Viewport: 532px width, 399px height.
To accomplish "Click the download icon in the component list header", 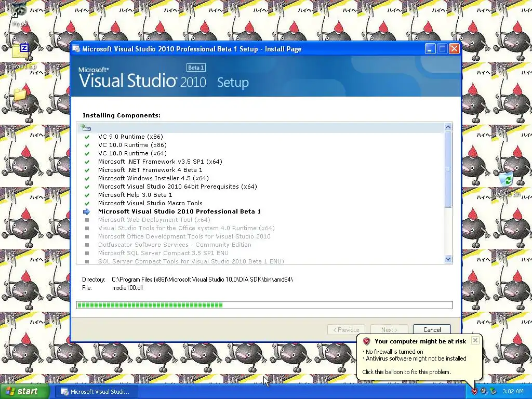I will pos(86,128).
